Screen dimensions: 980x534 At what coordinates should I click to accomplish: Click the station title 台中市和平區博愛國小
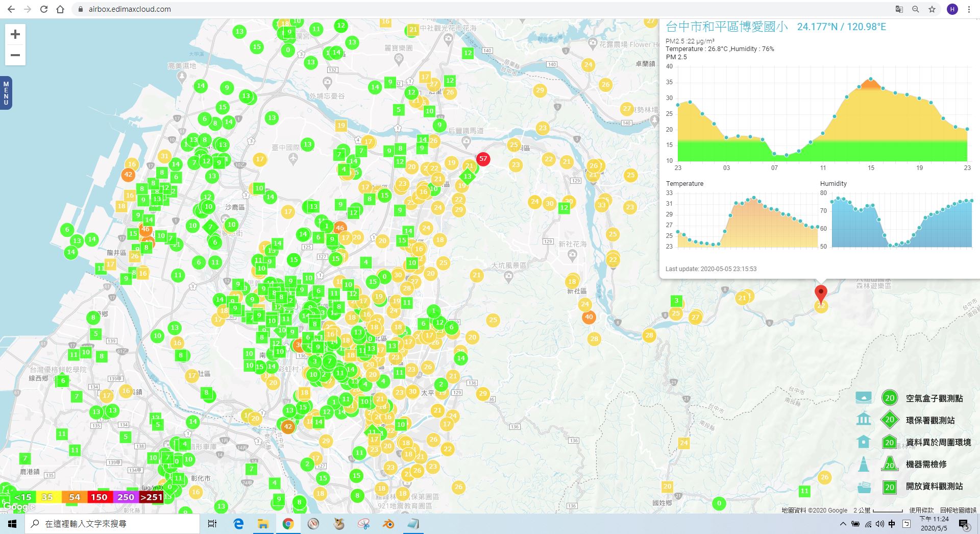click(x=727, y=27)
